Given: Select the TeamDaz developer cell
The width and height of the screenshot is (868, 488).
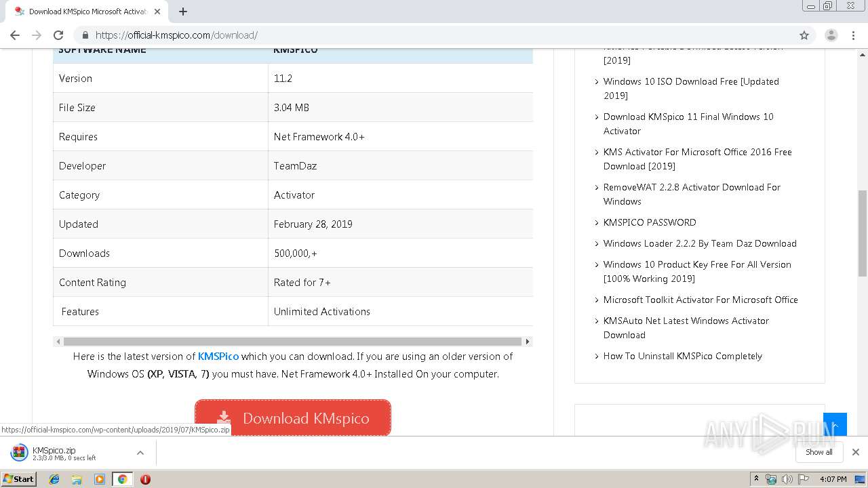Looking at the screenshot, I should tap(400, 166).
